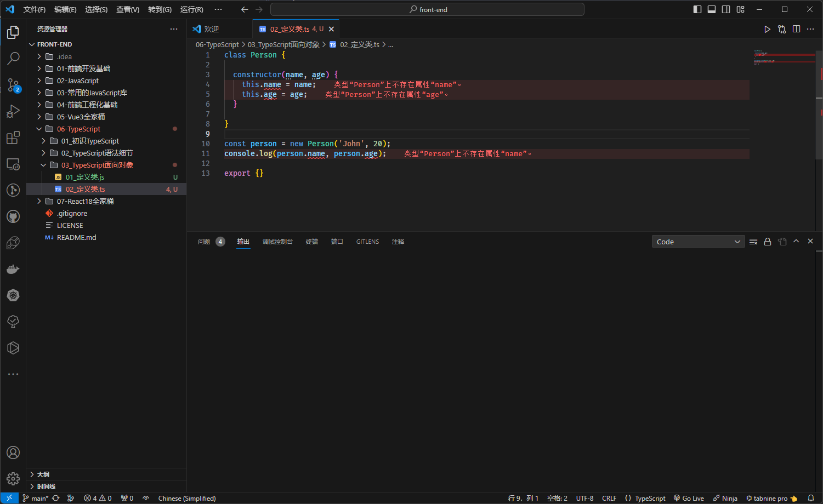The image size is (823, 504).
Task: Toggle the primary sidebar layout button
Action: coord(697,9)
